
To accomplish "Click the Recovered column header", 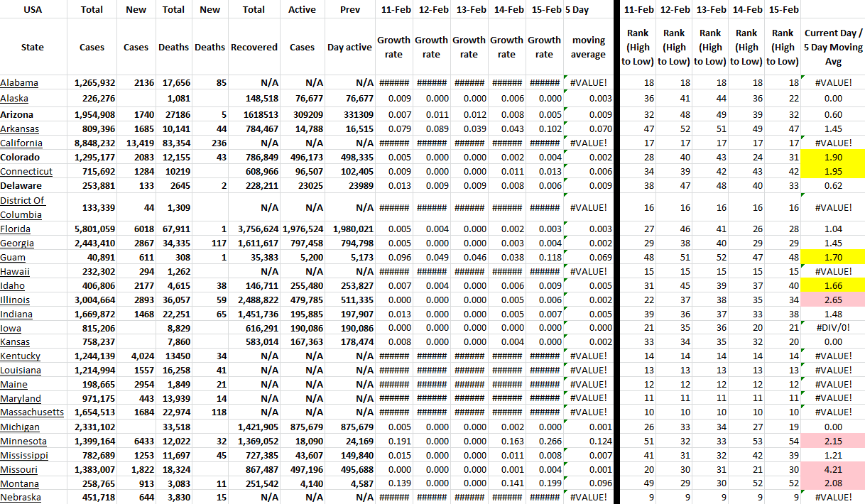I will (254, 48).
